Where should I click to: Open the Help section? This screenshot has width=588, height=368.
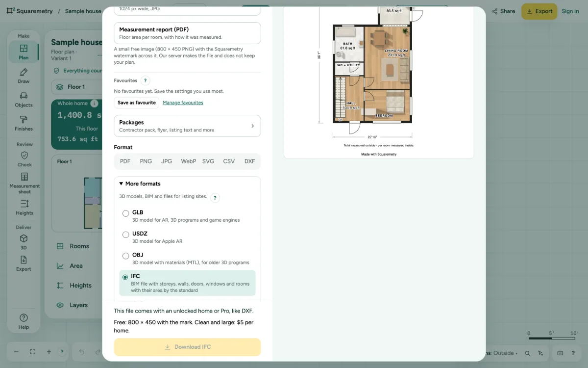point(24,322)
